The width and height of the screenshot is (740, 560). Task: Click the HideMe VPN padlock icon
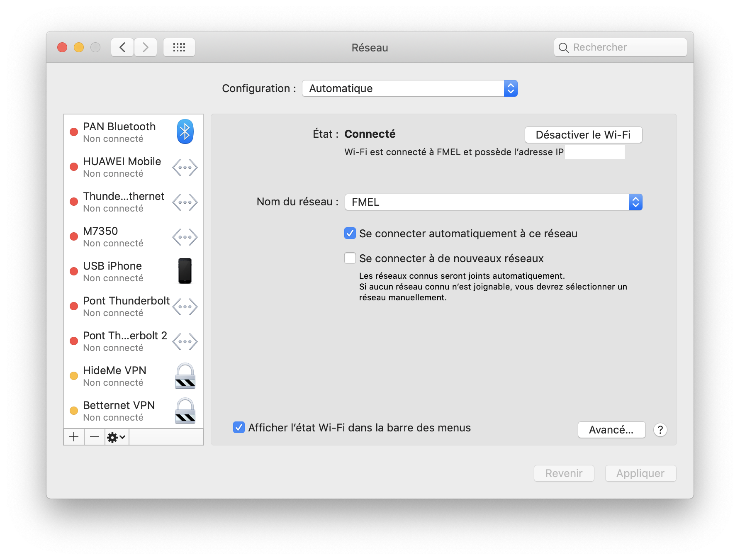[x=185, y=376]
